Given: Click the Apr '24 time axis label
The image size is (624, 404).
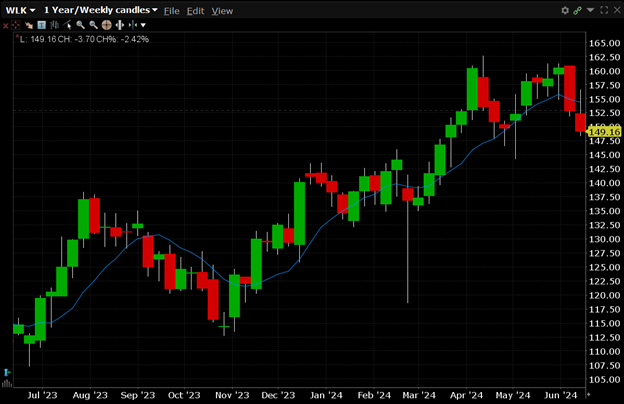Looking at the screenshot, I should click(x=466, y=395).
